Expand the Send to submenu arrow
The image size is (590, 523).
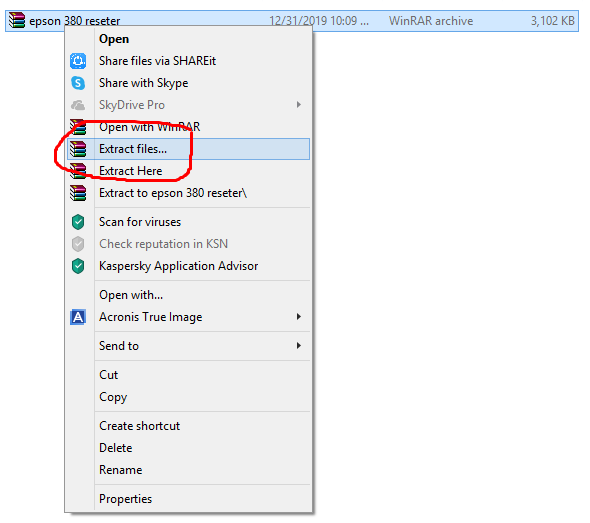click(299, 345)
